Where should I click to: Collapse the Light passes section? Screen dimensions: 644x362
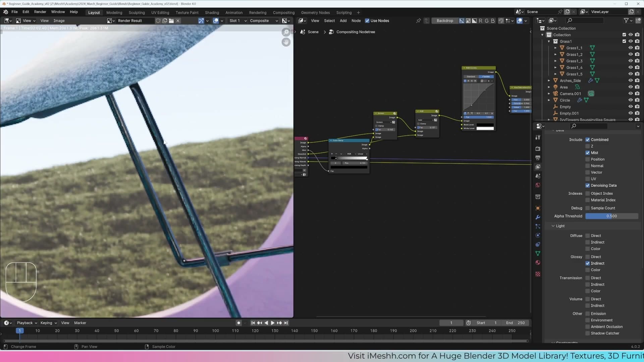[x=553, y=226]
